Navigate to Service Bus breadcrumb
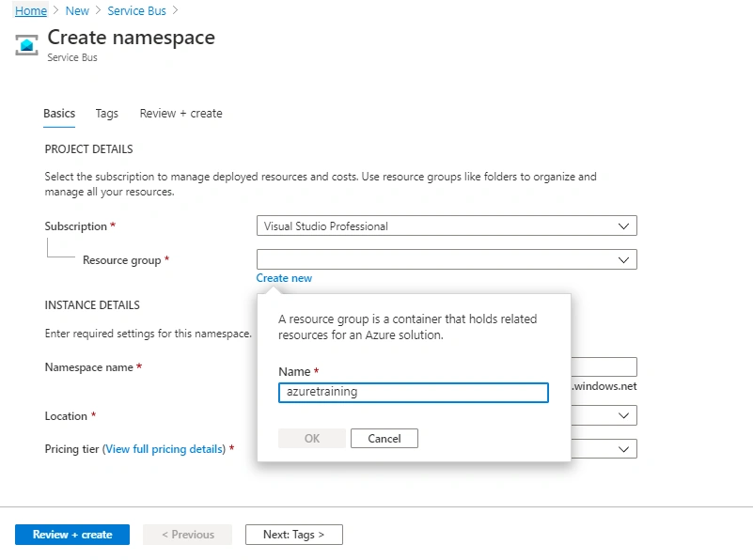The width and height of the screenshot is (753, 560). [x=136, y=10]
